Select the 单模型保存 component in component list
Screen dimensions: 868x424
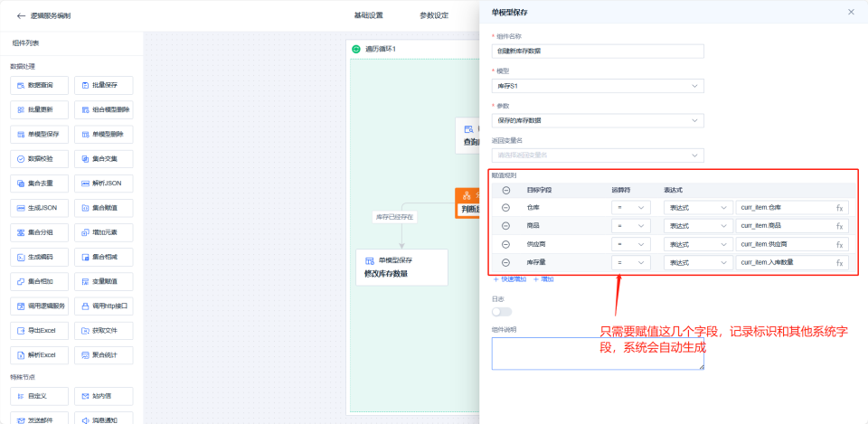tap(39, 135)
